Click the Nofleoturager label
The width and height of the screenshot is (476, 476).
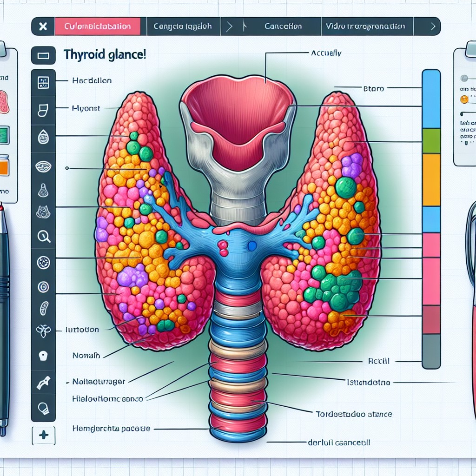99,382
